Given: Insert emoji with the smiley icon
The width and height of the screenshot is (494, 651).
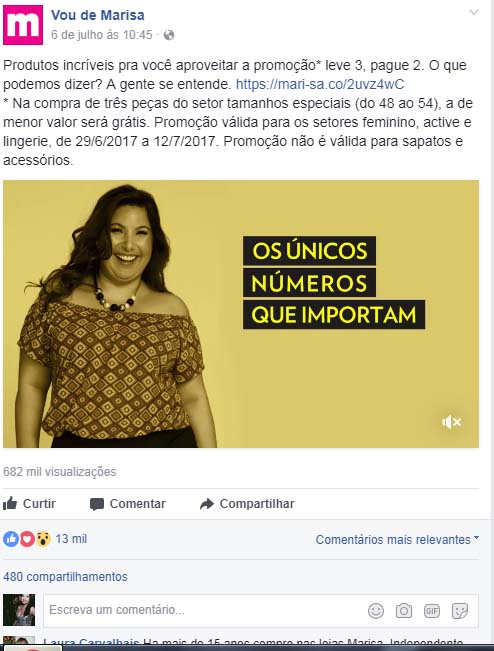Looking at the screenshot, I should tap(376, 611).
